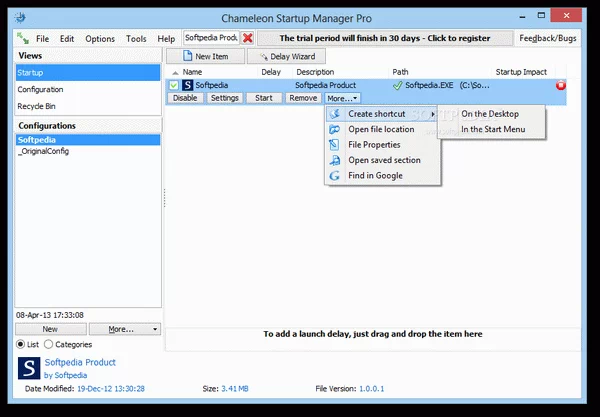Click the File Version value 1.0.0.1
The image size is (600, 417).
371,389
